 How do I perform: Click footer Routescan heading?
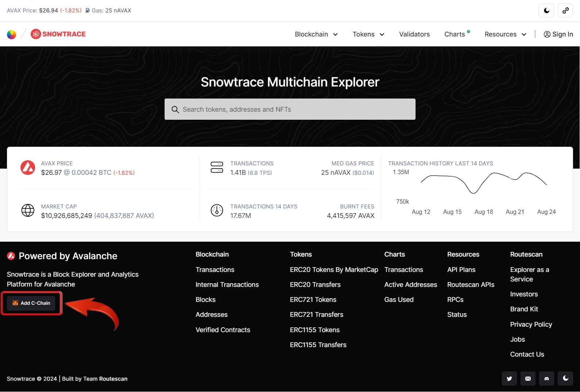(x=526, y=254)
